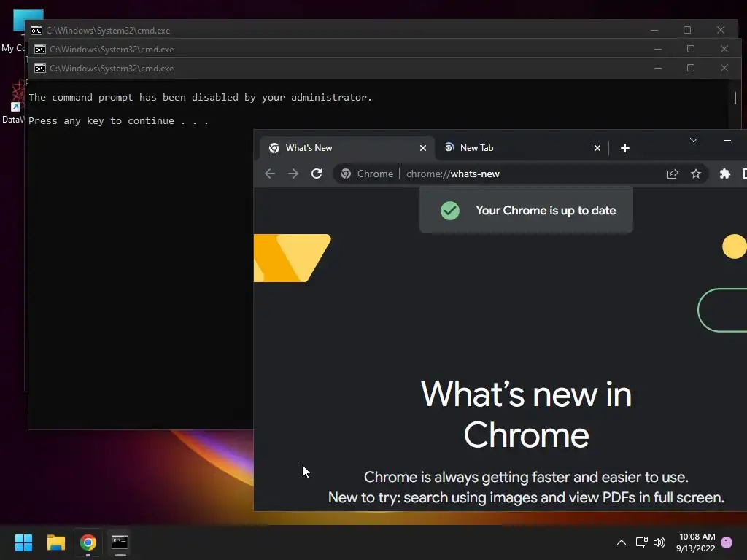Minimize the middle cmd.exe window
The width and height of the screenshot is (747, 560).
[658, 49]
